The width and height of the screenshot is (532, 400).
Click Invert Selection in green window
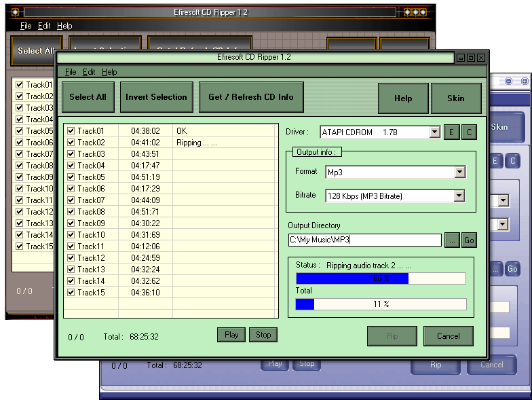pyautogui.click(x=156, y=97)
